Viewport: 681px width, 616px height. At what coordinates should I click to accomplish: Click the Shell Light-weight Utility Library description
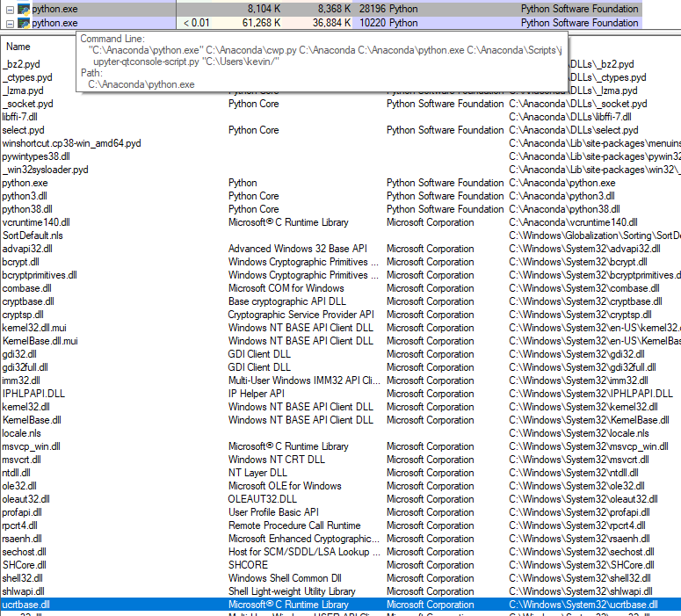[292, 591]
